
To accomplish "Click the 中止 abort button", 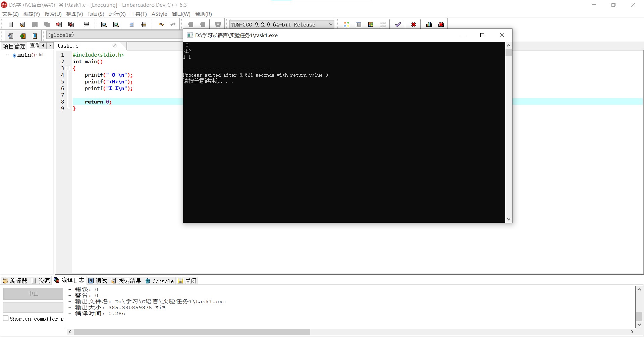I will [x=33, y=294].
